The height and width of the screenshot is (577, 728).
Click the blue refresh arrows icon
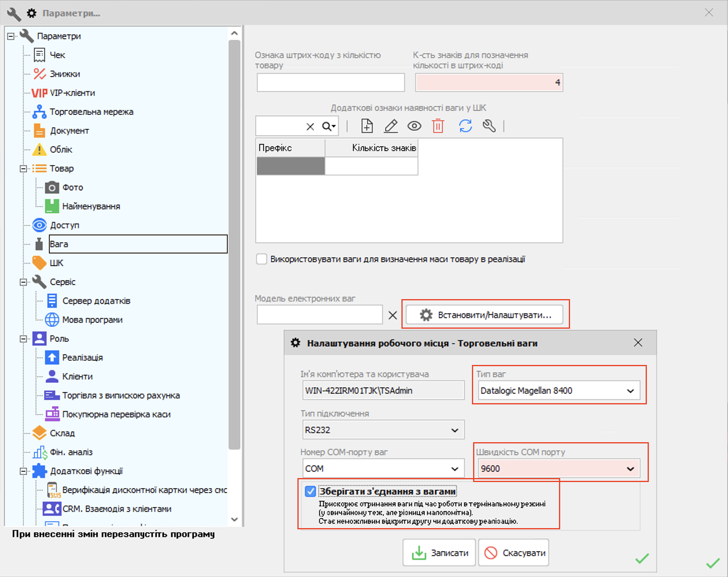click(465, 126)
